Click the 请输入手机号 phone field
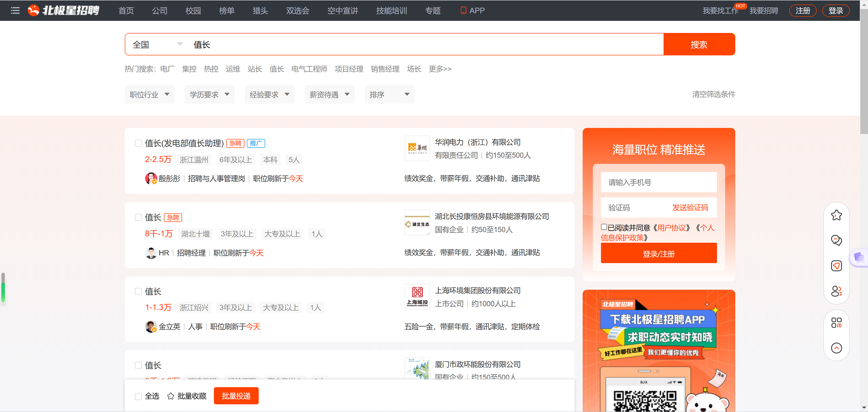 coord(659,182)
